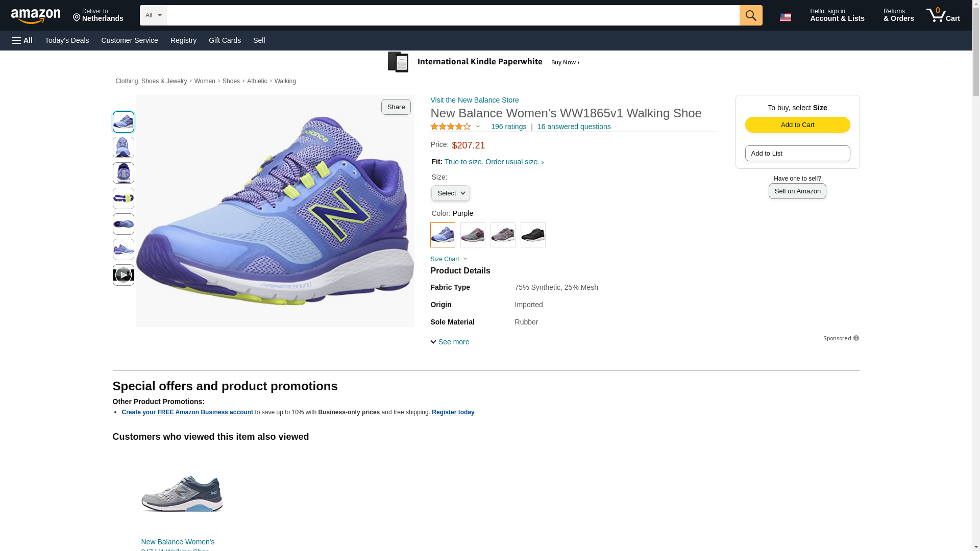The height and width of the screenshot is (551, 980).
Task: Open the Gift Cards navigation item
Action: click(225, 40)
